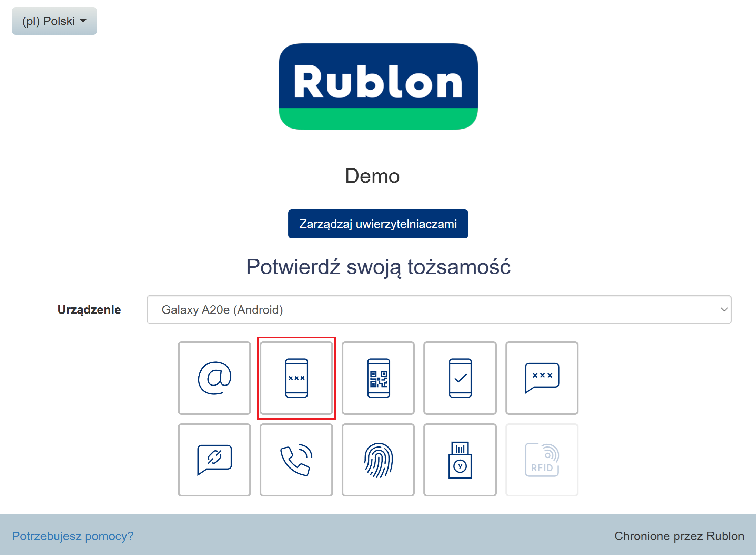Select the YubiKey OTP authentication icon
The width and height of the screenshot is (756, 555).
[x=460, y=460]
